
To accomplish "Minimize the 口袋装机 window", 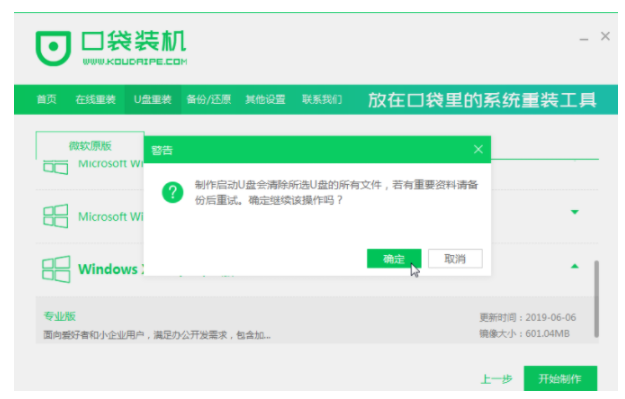I will point(584,39).
